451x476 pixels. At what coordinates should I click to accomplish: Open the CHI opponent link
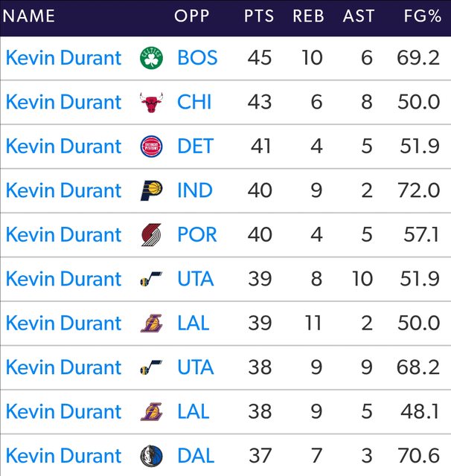point(194,103)
